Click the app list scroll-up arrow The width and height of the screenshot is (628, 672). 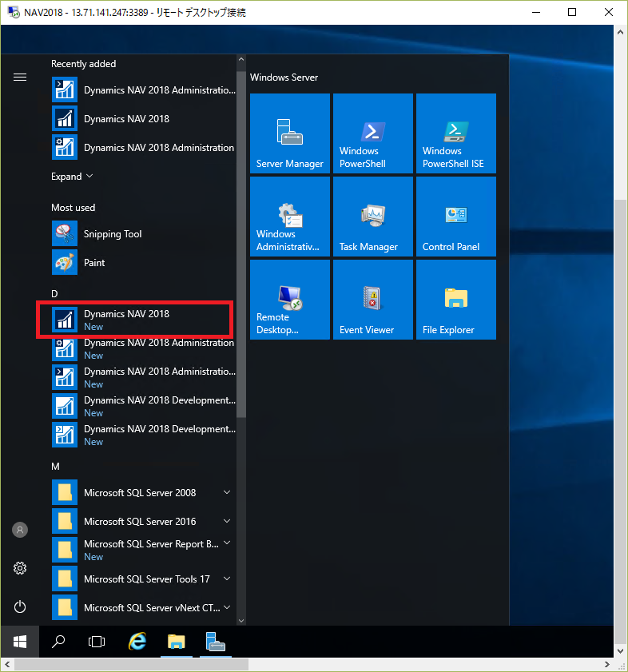(x=241, y=60)
